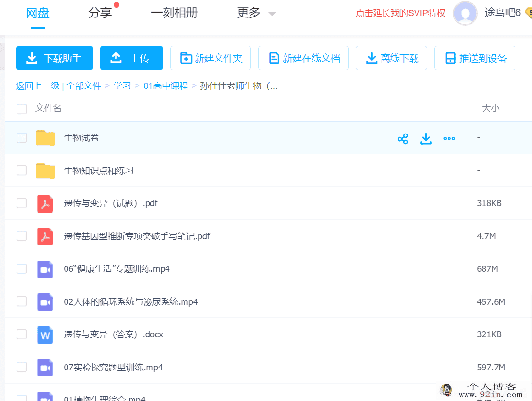Select checkbox of 遗传与变异（试题）.pdf

click(x=22, y=203)
